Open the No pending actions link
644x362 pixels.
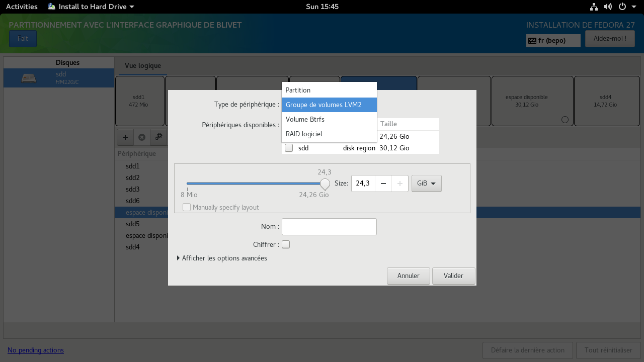pyautogui.click(x=36, y=350)
